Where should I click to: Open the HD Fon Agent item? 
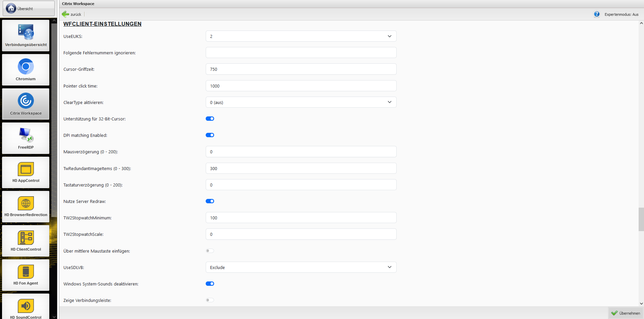[x=26, y=275]
